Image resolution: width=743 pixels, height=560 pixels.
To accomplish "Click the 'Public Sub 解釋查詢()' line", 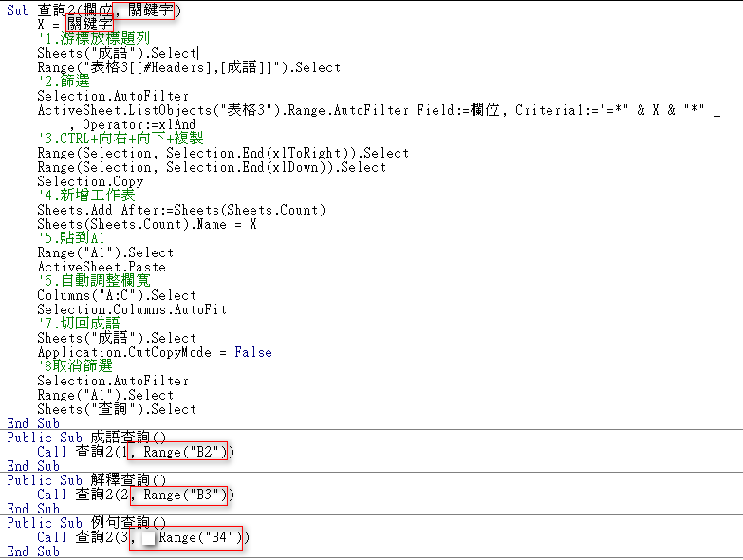I will [86, 480].
